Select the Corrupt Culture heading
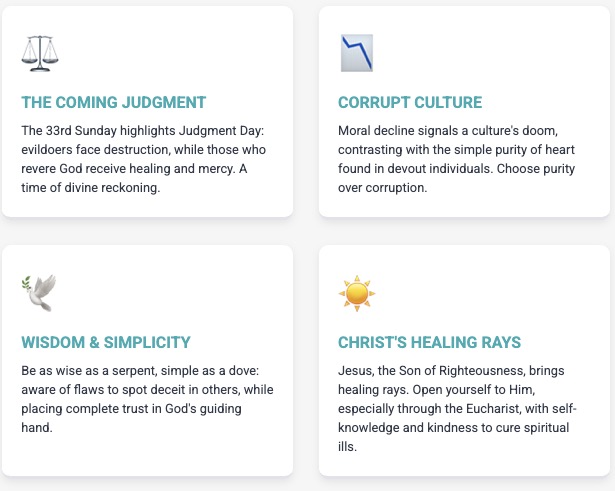Viewport: 615px width, 491px height. pos(410,102)
